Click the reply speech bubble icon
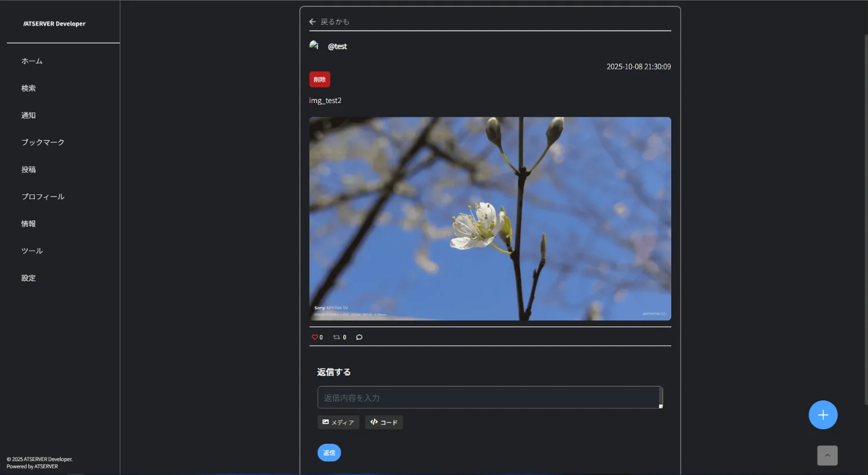This screenshot has height=475, width=868. coord(359,337)
